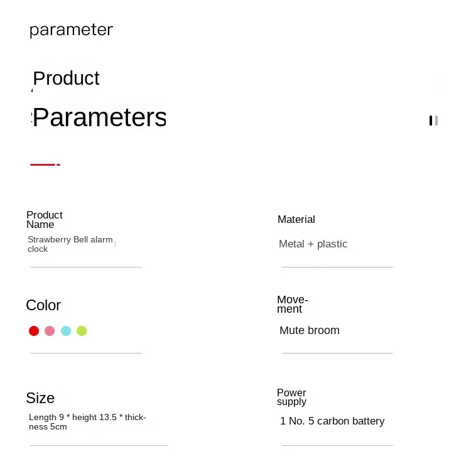Image resolution: width=471 pixels, height=476 pixels.
Task: Pick the lime green color dot
Action: (x=82, y=330)
